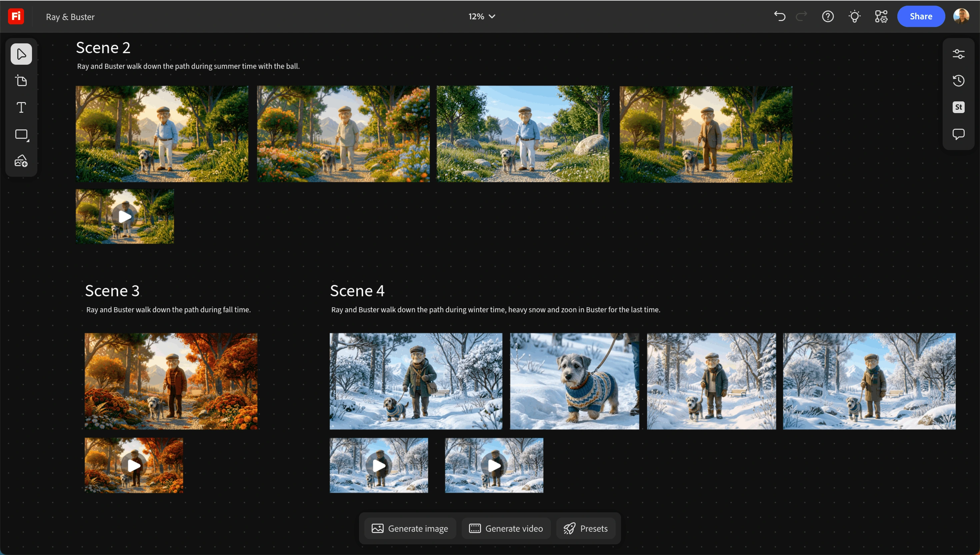This screenshot has width=980, height=555.
Task: Open the help question mark icon
Action: click(x=828, y=16)
